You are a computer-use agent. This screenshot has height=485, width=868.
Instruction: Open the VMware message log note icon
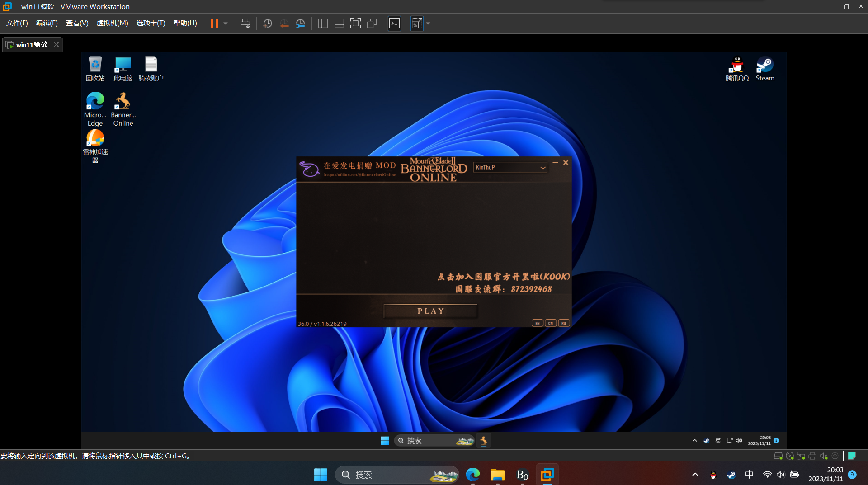[x=852, y=456]
